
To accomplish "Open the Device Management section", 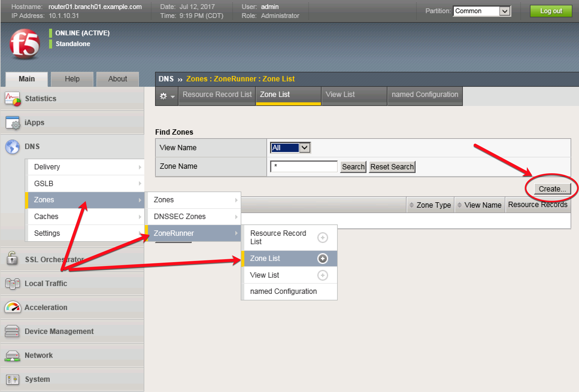I will pyautogui.click(x=72, y=331).
